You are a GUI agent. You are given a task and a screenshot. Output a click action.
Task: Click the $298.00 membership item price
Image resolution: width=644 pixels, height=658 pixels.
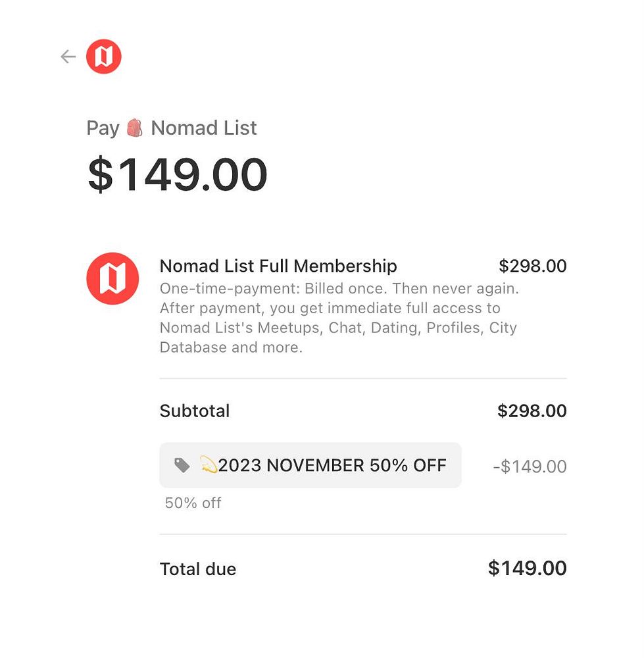click(x=532, y=266)
